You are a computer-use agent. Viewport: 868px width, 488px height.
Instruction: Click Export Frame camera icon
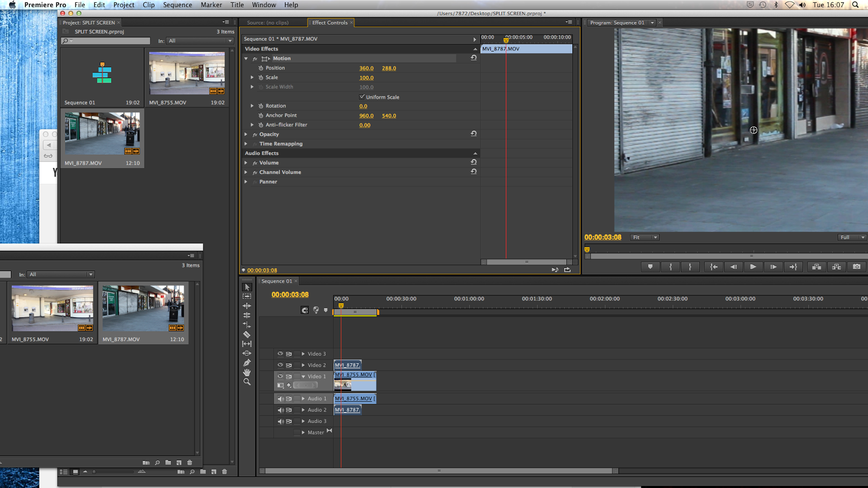coord(857,267)
